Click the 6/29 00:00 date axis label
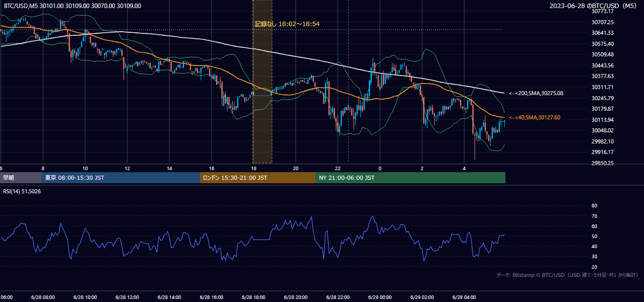The image size is (644, 302). [x=380, y=297]
